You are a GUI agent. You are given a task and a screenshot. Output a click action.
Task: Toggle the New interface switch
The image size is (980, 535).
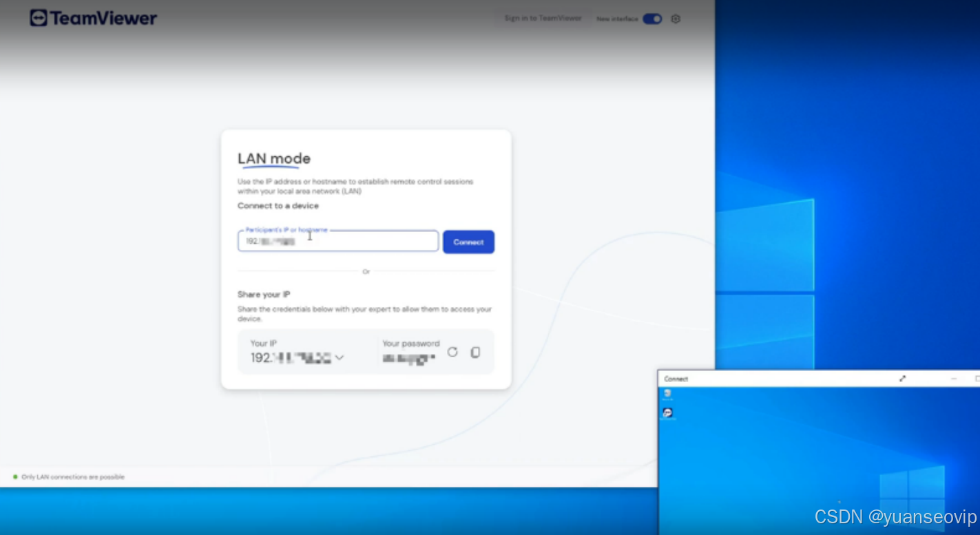(652, 19)
